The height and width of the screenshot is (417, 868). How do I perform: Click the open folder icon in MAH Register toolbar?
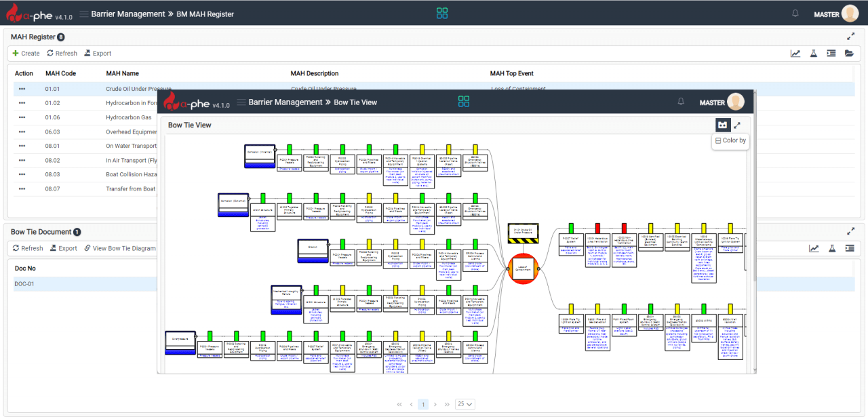tap(850, 53)
